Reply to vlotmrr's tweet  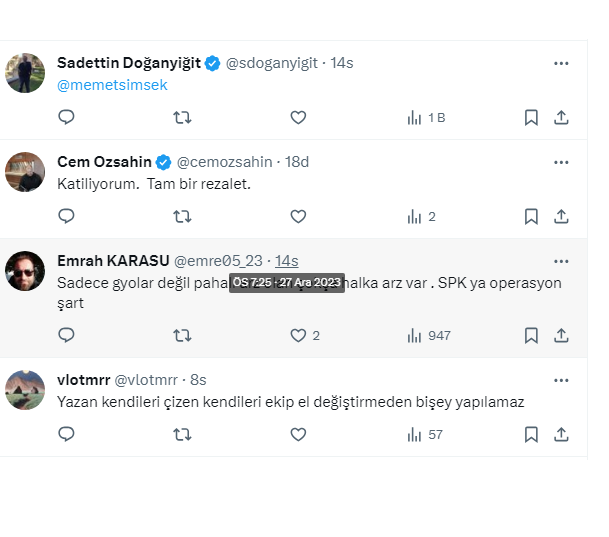click(x=66, y=434)
